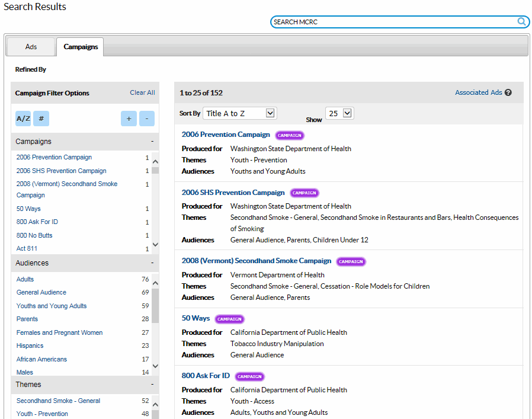Collapse the Audiences filter section
This screenshot has height=419, width=532.
coord(152,263)
